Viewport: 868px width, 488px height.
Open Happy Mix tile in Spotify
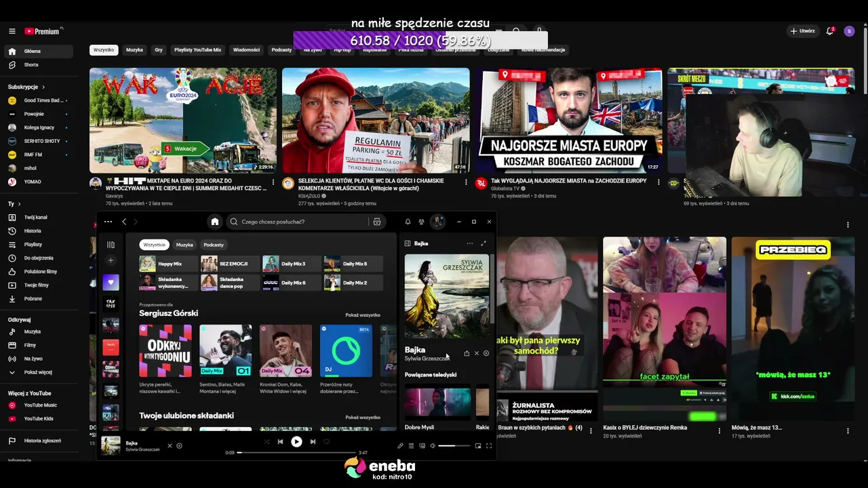click(x=168, y=264)
